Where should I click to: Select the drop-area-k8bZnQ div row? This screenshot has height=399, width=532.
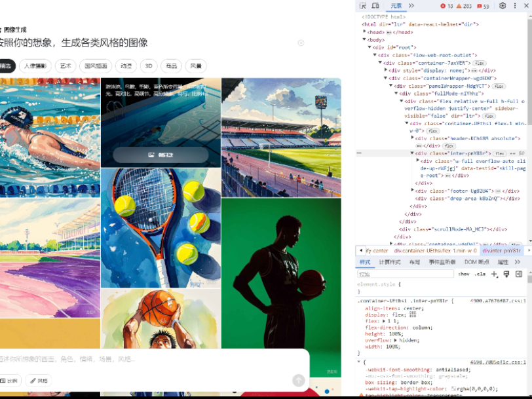point(467,199)
